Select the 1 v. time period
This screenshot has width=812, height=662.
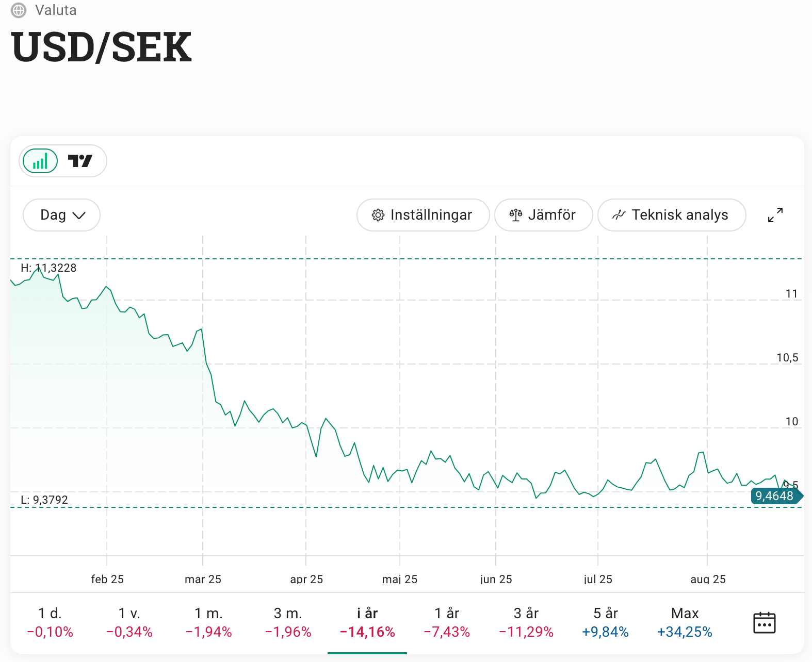click(129, 622)
